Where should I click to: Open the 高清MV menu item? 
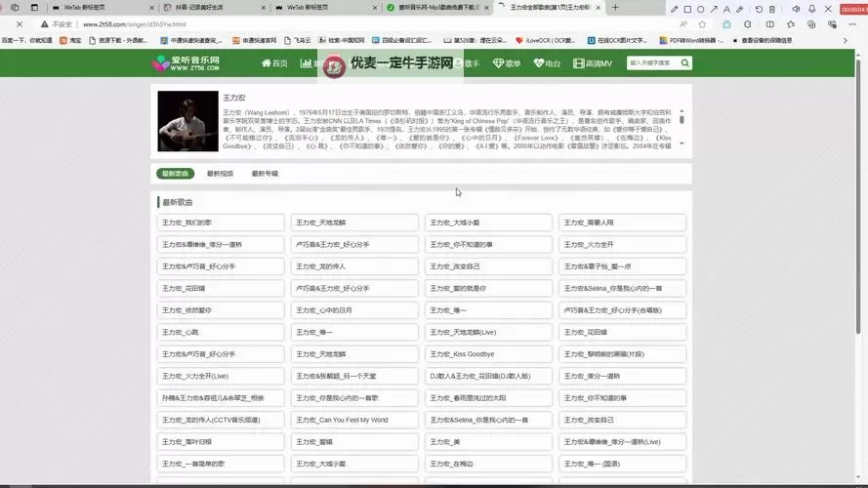593,63
